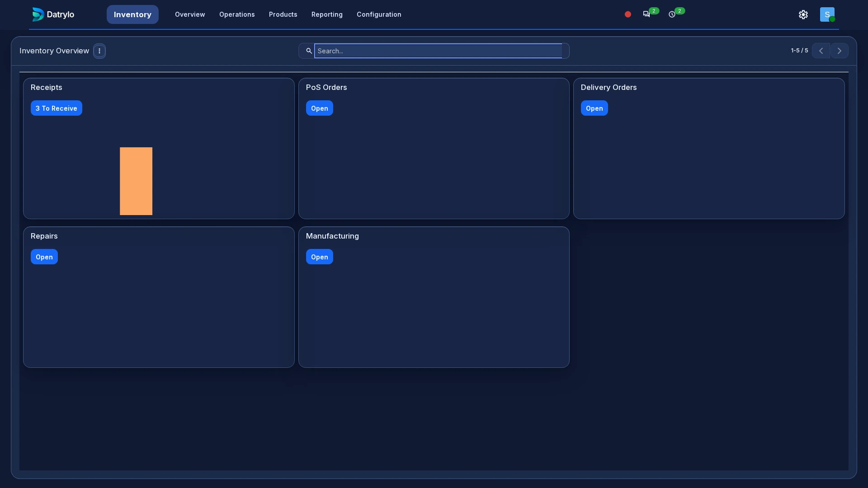Click the Inventory Overview heading text
Image resolution: width=868 pixels, height=488 pixels.
click(x=54, y=51)
